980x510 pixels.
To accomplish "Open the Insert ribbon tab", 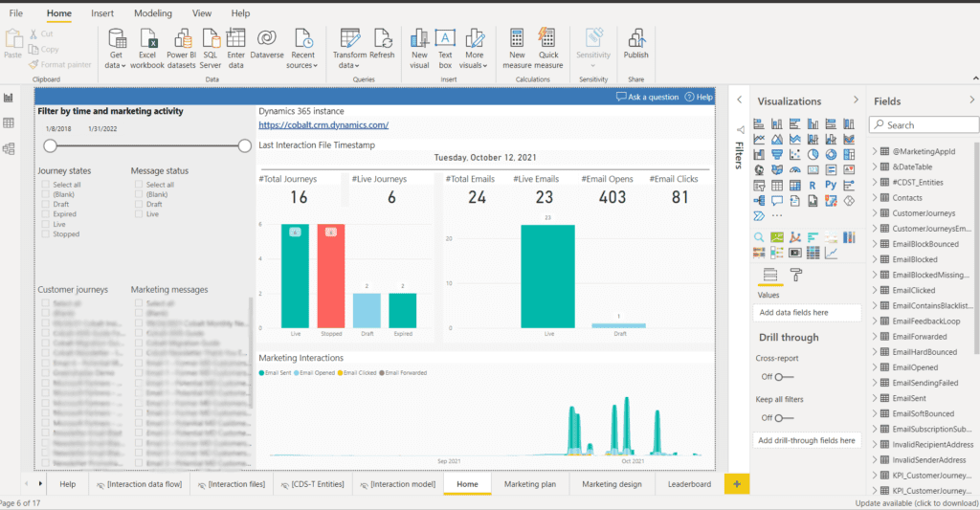I will click(x=101, y=13).
